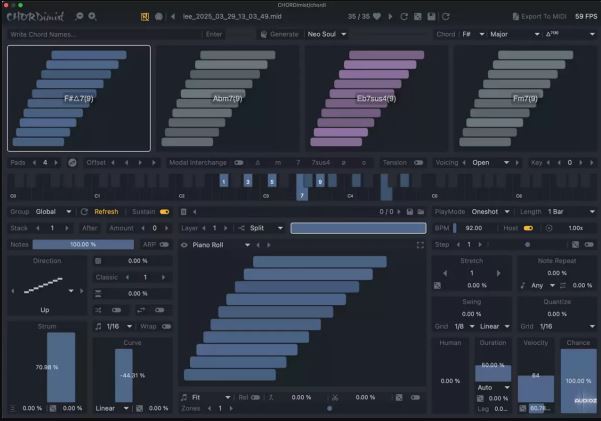Click the dice icon under Stretch

tap(437, 285)
